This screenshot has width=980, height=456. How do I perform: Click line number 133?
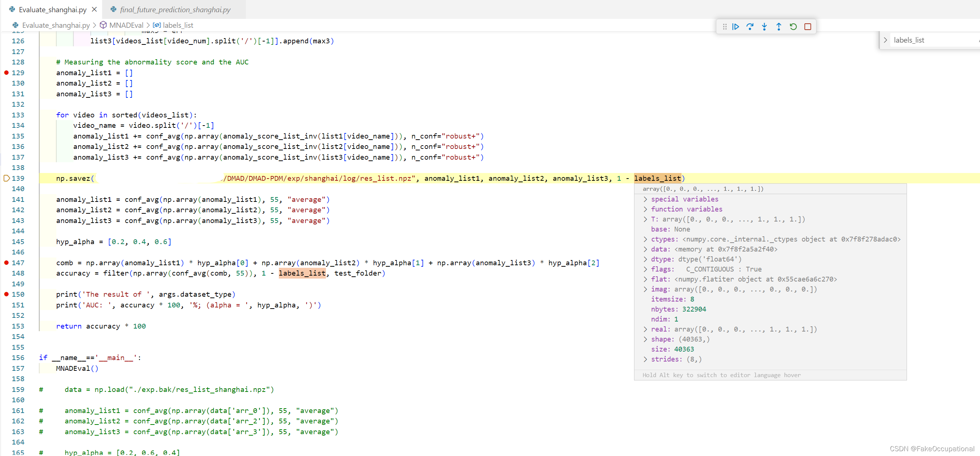tap(18, 115)
